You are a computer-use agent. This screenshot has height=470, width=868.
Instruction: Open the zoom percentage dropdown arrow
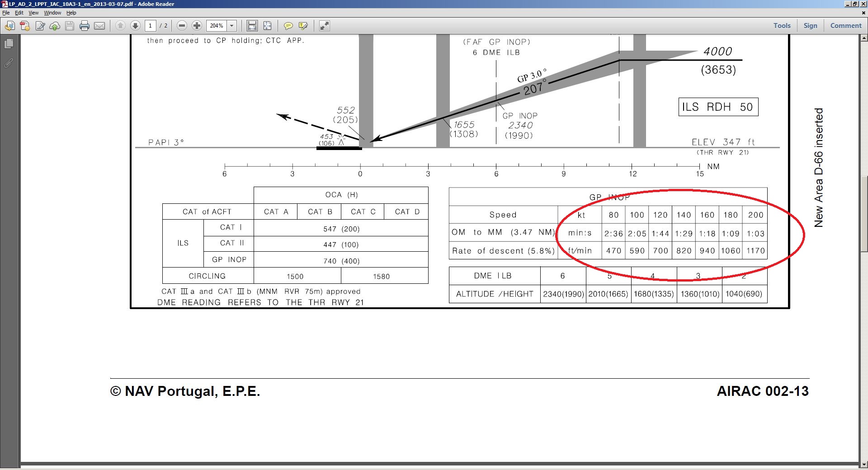232,26
